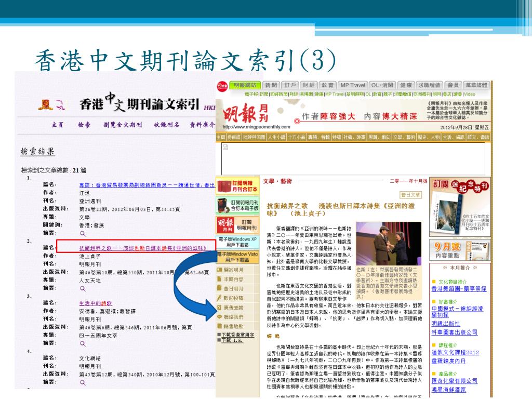Screen dimensions: 532x399
Task: Click the 合訂本電子版 subscription banner
Action: click(237, 205)
